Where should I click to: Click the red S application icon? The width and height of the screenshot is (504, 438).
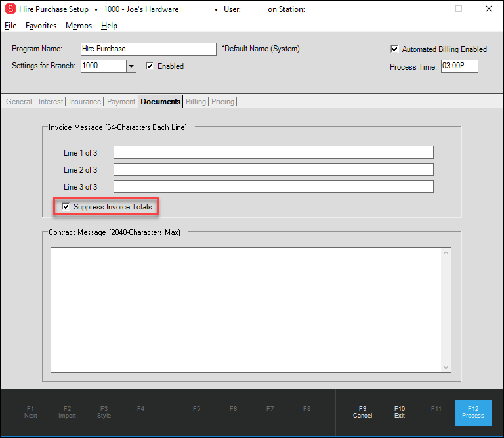coord(10,9)
